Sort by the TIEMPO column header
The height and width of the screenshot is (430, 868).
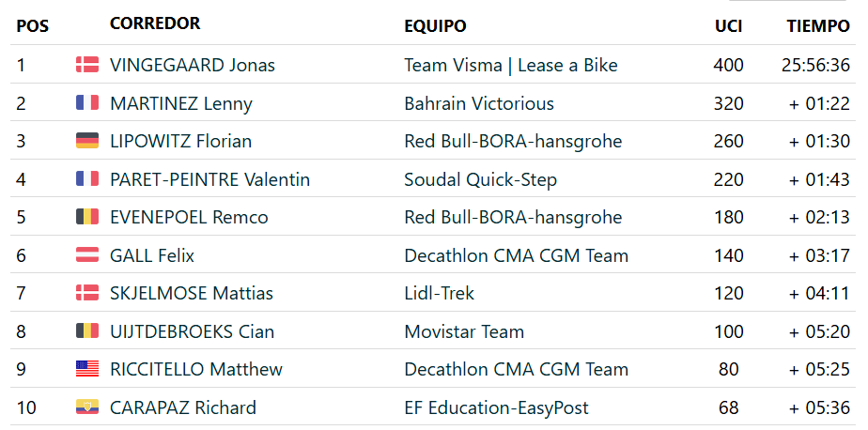[x=817, y=26]
